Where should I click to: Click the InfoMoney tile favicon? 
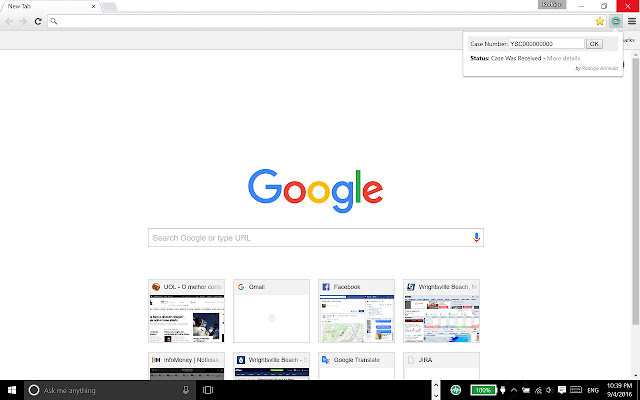click(156, 360)
